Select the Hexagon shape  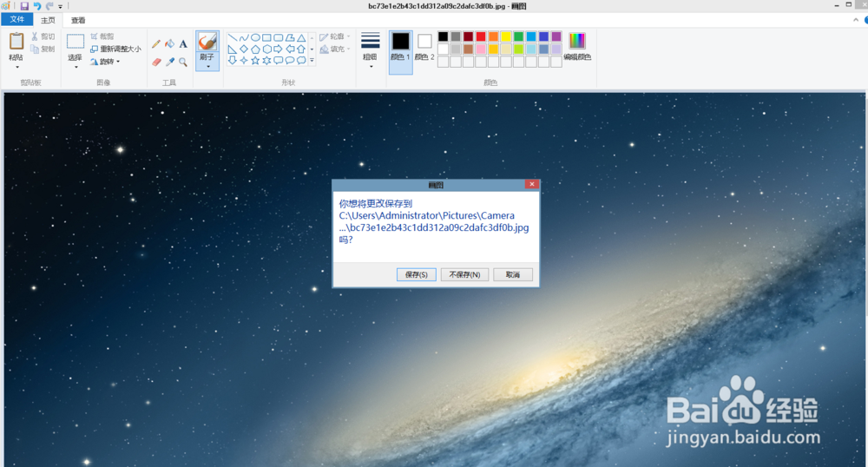click(x=266, y=49)
